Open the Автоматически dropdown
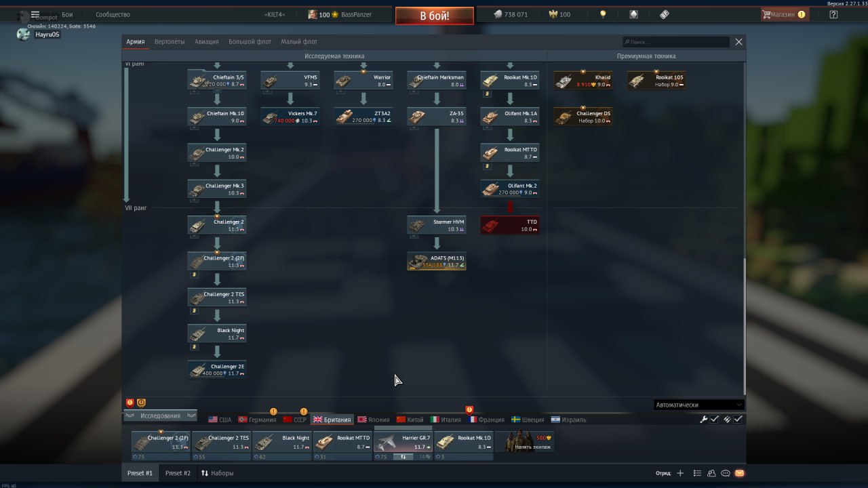868x488 pixels. click(698, 405)
